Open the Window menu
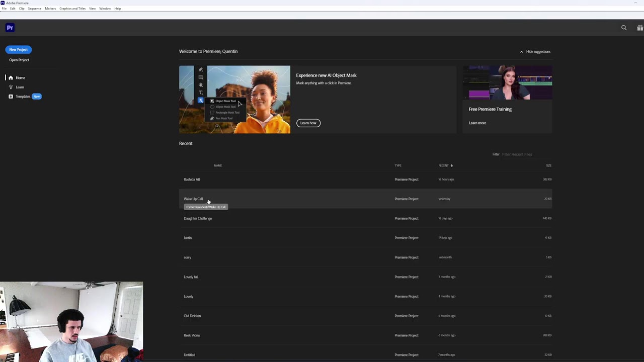 coord(105,9)
